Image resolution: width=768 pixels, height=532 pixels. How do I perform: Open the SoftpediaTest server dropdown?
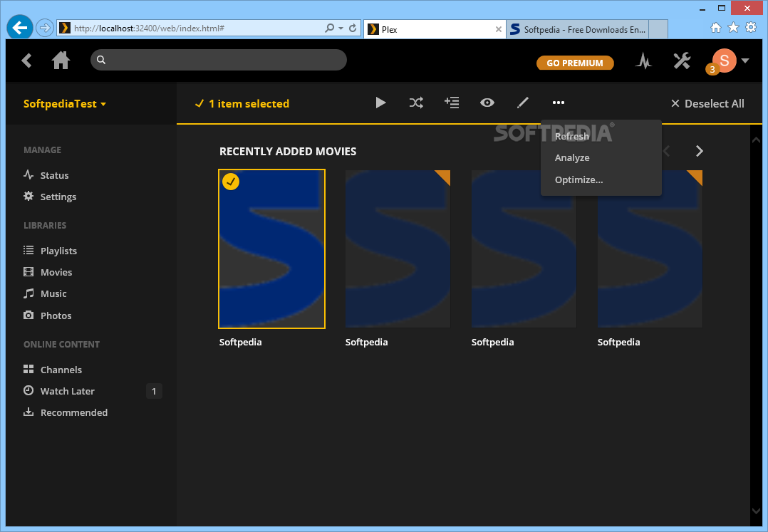coord(65,104)
